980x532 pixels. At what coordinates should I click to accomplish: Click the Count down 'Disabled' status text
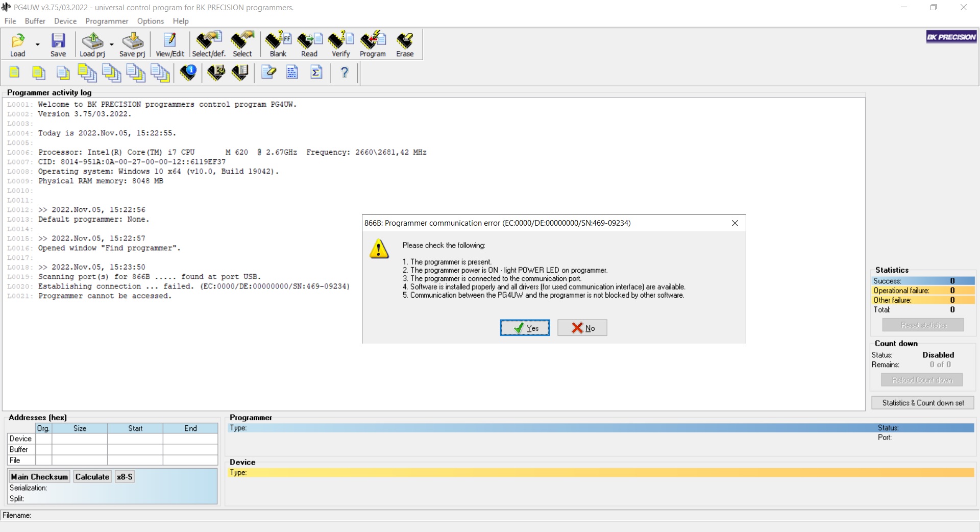tap(938, 355)
